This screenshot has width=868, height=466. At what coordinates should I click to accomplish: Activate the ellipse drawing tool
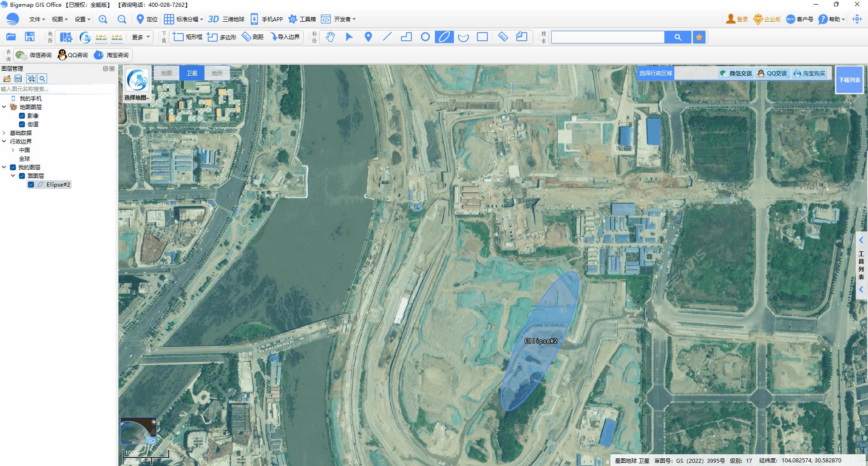444,37
